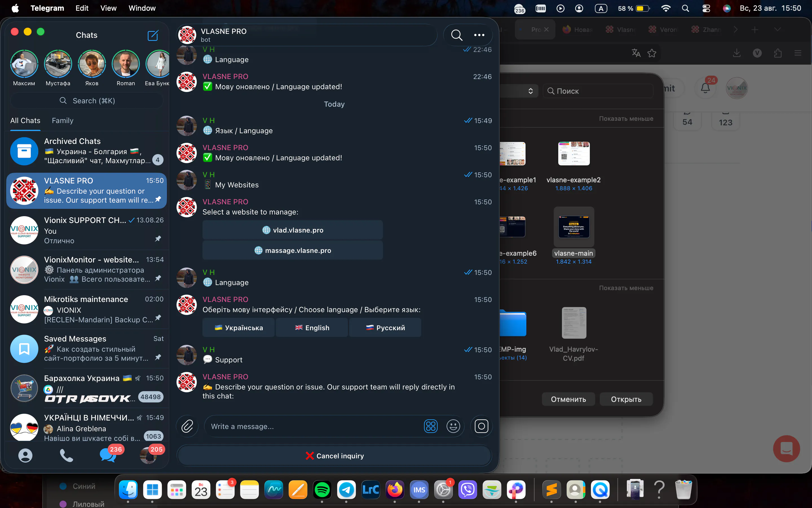Switch to the All Chats folder tab
Viewport: 812px width, 508px height.
(25, 121)
